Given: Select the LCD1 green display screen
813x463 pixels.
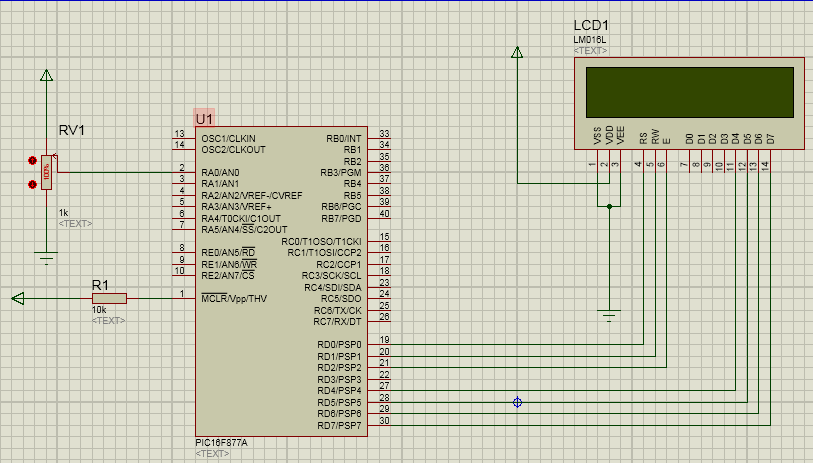Looking at the screenshot, I should [690, 91].
